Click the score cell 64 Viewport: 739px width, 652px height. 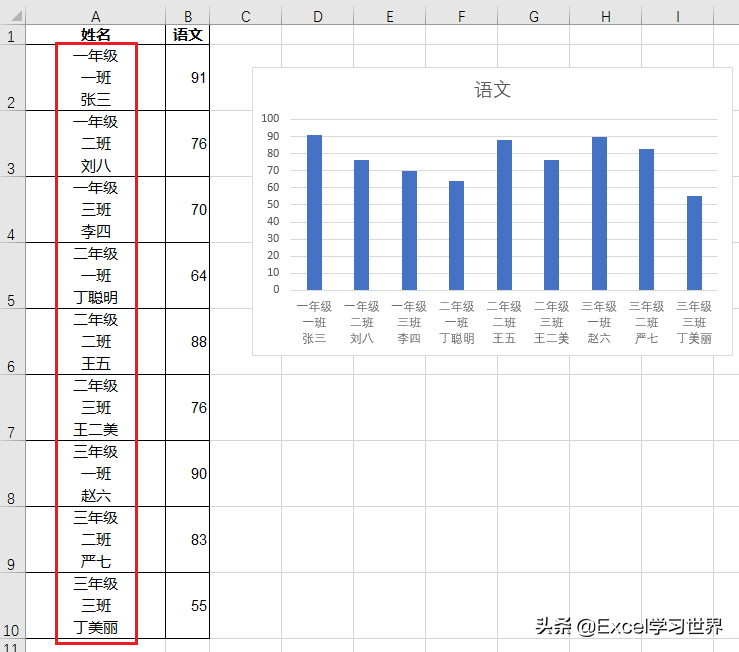188,276
